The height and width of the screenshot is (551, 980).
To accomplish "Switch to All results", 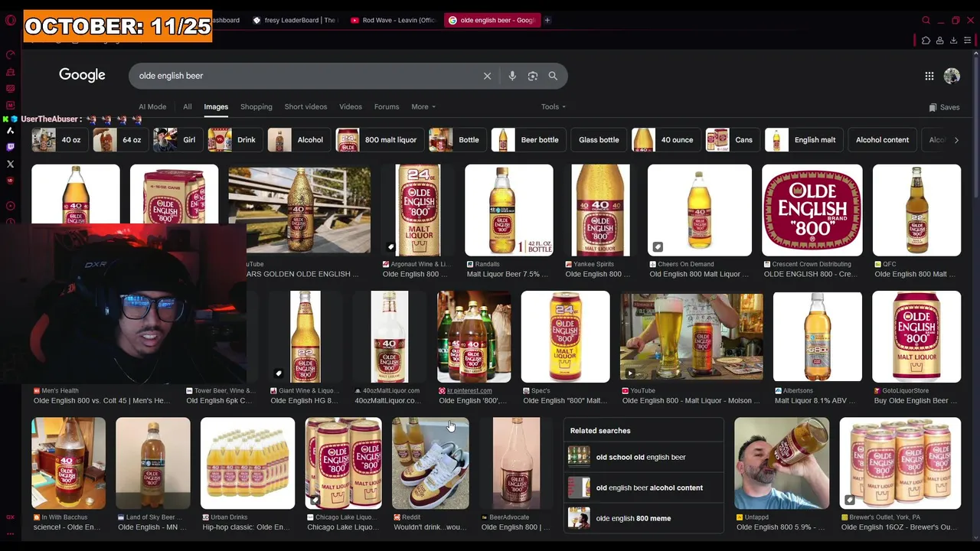I will click(188, 106).
